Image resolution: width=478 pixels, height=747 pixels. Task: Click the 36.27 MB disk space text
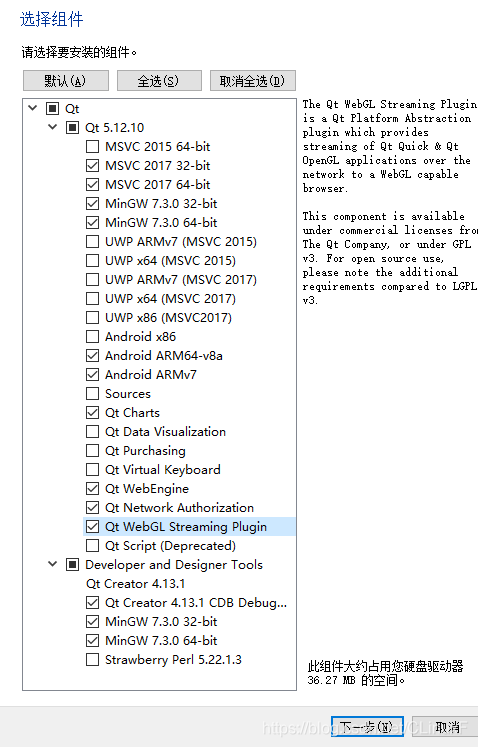(356, 680)
